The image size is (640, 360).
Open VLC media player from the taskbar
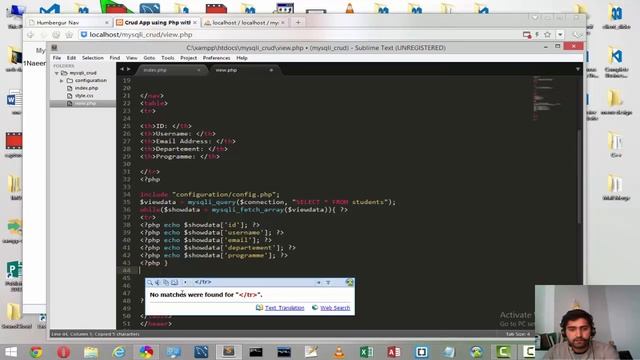click(339, 352)
